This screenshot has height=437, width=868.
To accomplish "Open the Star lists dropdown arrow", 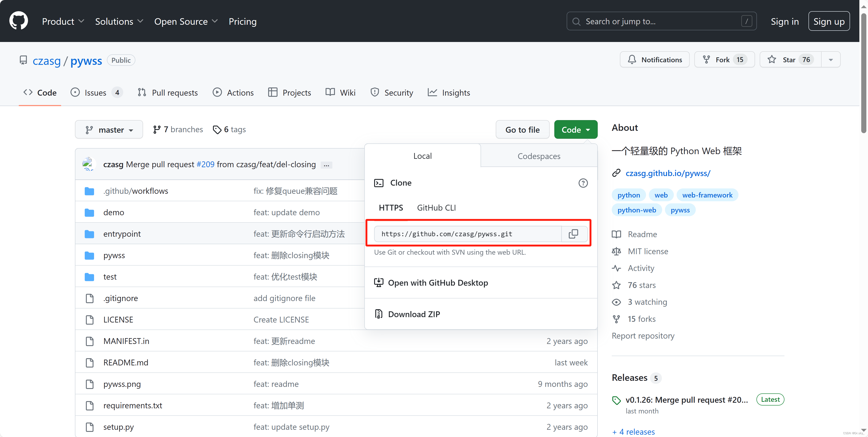I will tap(831, 60).
